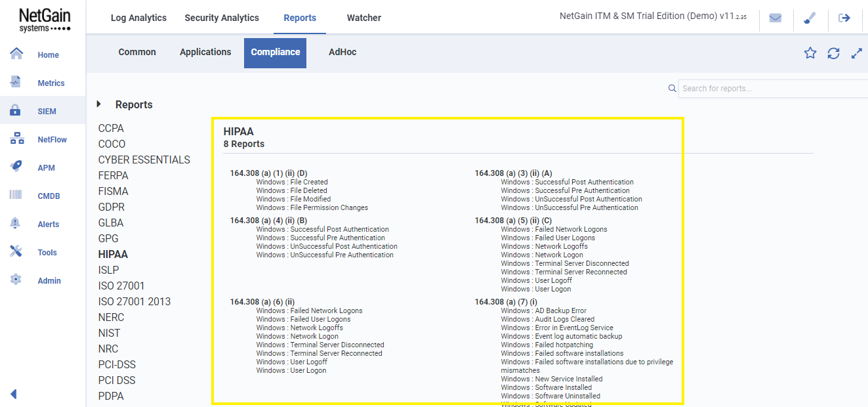The width and height of the screenshot is (868, 407).
Task: Select CCPA compliance category
Action: pyautogui.click(x=111, y=128)
